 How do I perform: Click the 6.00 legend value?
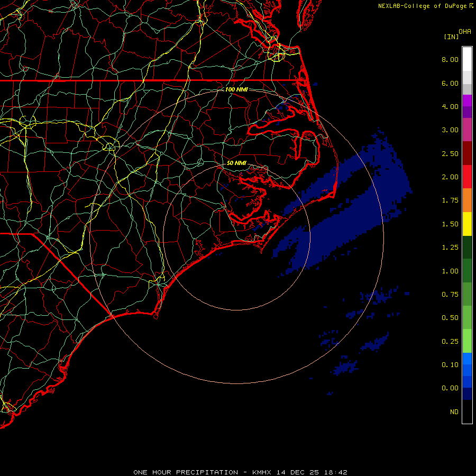(450, 83)
